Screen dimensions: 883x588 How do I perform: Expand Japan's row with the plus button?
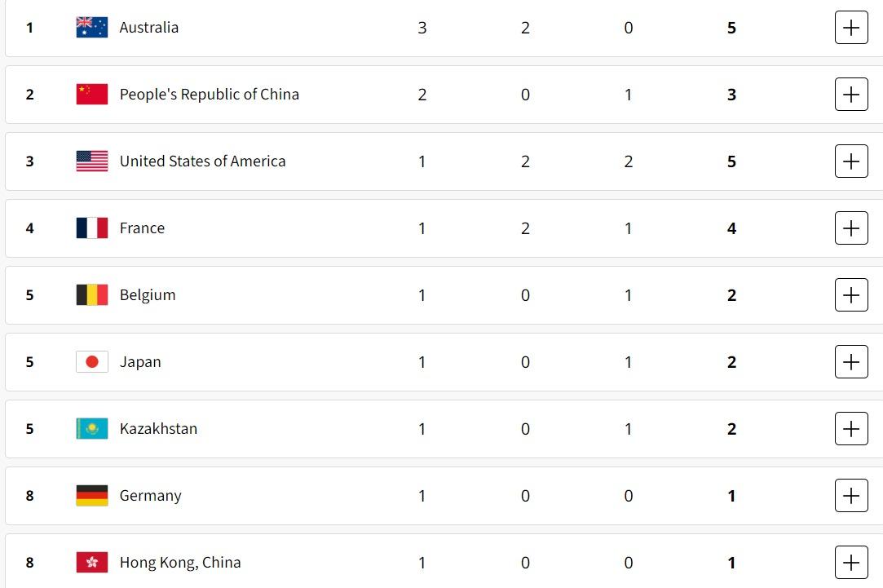(851, 362)
